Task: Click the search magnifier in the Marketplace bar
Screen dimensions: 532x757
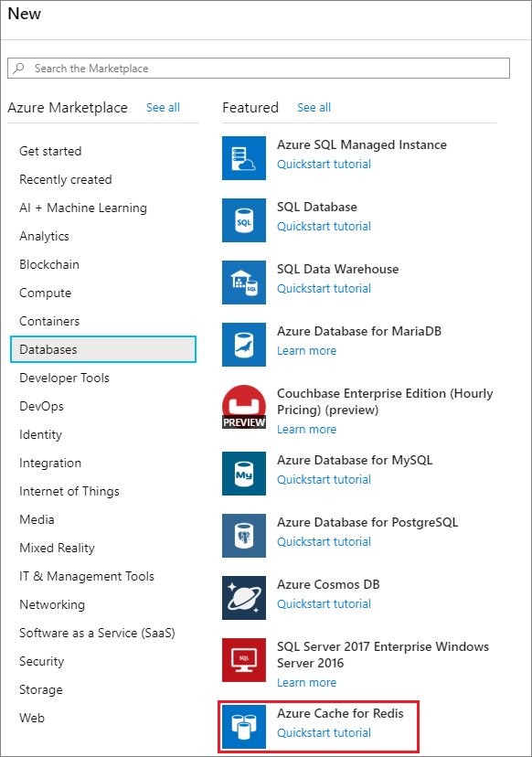Action: [x=18, y=68]
